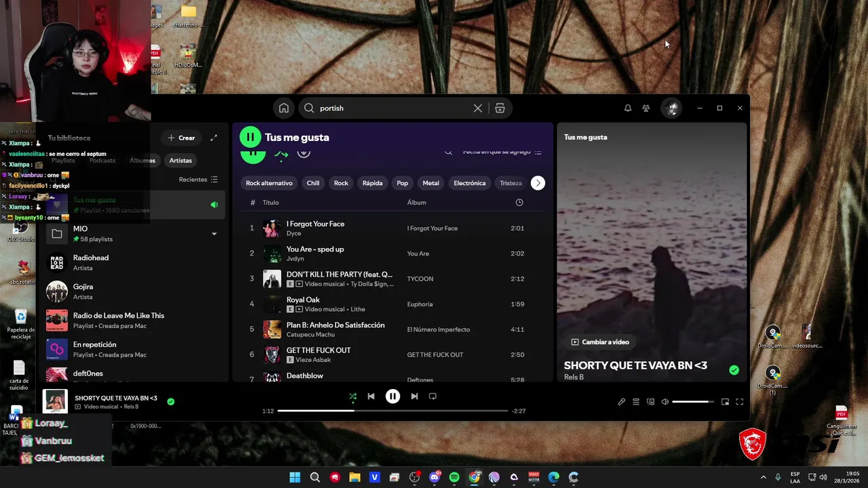
Task: Click Cambiar a video button
Action: [x=600, y=342]
